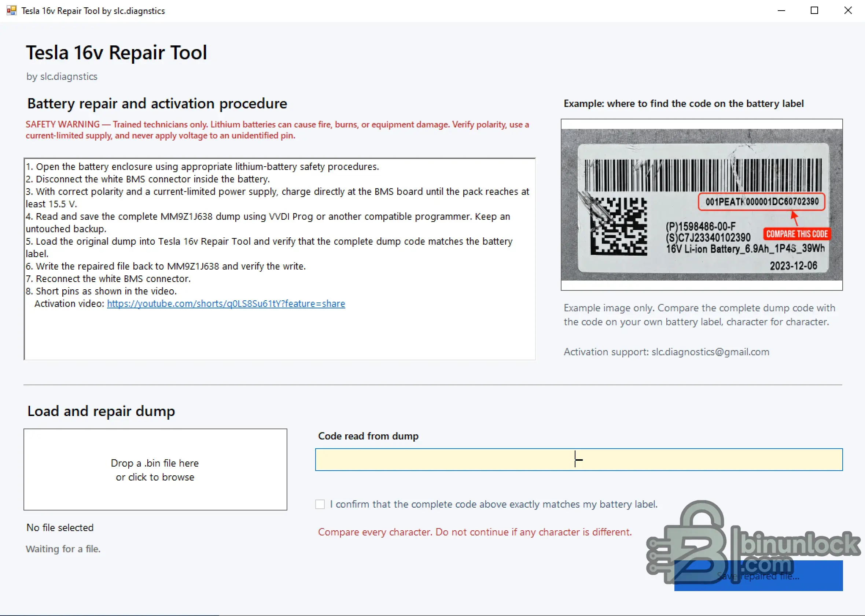Click the 'No file selected' status text
The image size is (865, 616).
click(60, 528)
